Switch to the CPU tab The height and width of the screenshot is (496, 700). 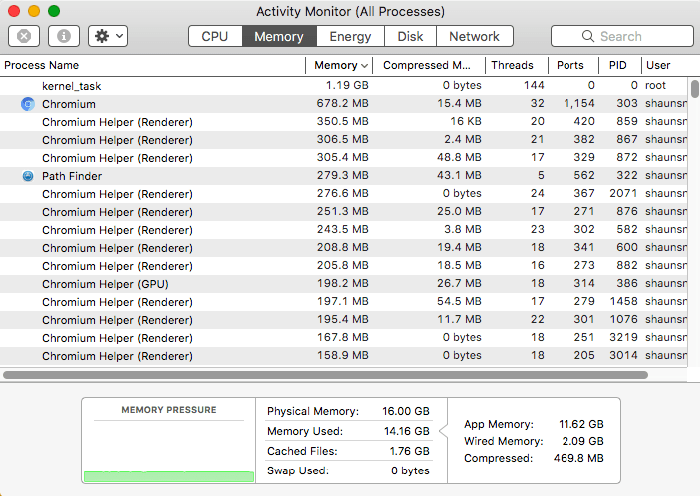click(215, 36)
